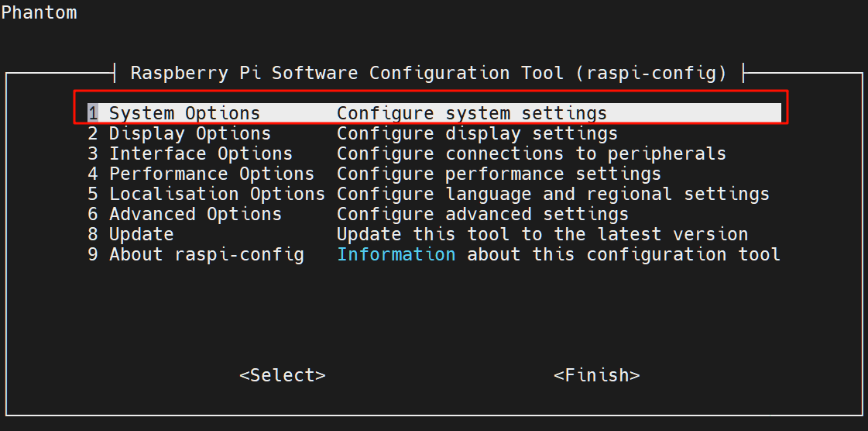Click the <Finish> button
868x431 pixels.
[597, 375]
